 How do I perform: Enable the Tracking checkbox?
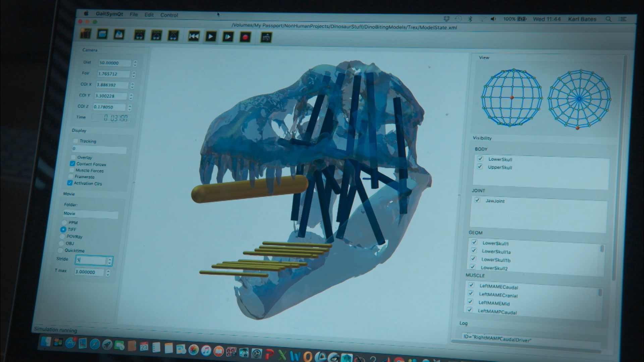coord(76,141)
